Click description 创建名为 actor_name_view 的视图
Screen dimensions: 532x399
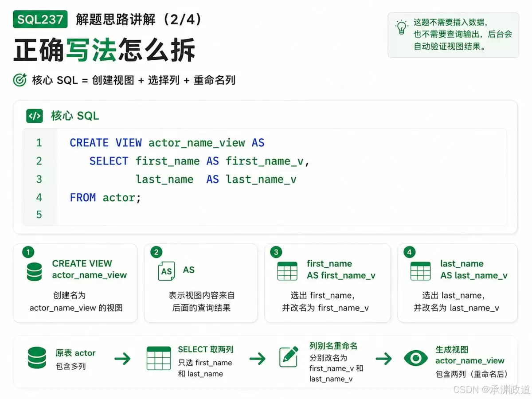[76, 301]
